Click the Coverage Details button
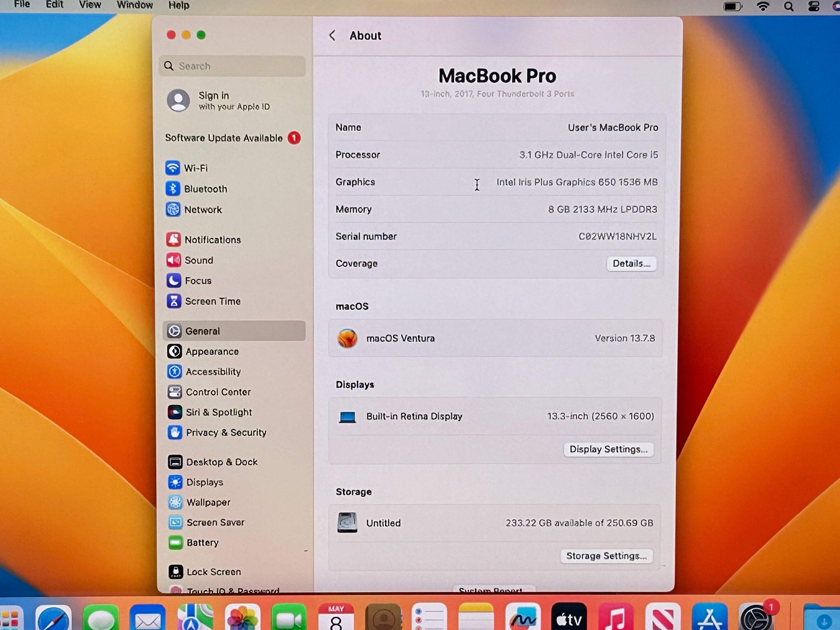Image resolution: width=840 pixels, height=630 pixels. (632, 264)
